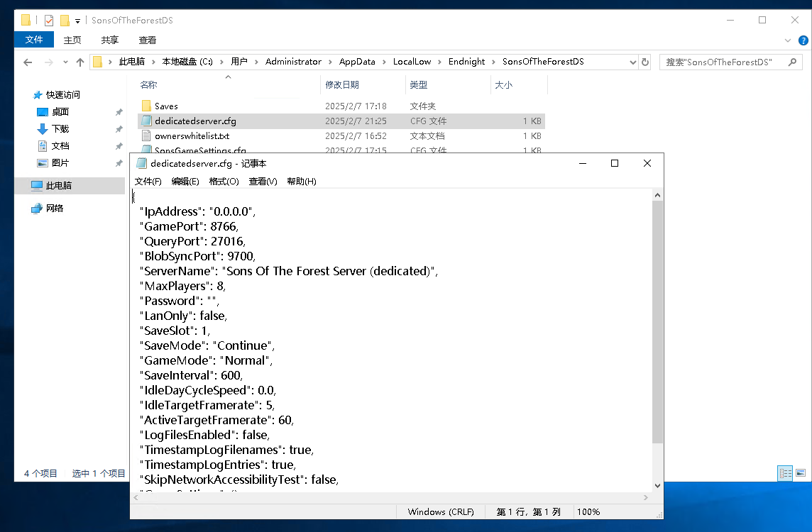This screenshot has width=812, height=532.
Task: Switch to large icons view
Action: [801, 473]
